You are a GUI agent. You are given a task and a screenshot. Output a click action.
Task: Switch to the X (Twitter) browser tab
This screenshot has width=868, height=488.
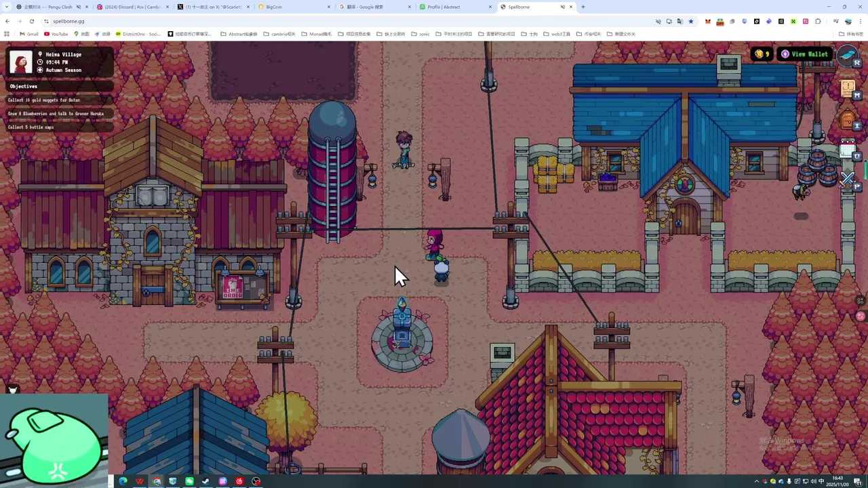214,7
